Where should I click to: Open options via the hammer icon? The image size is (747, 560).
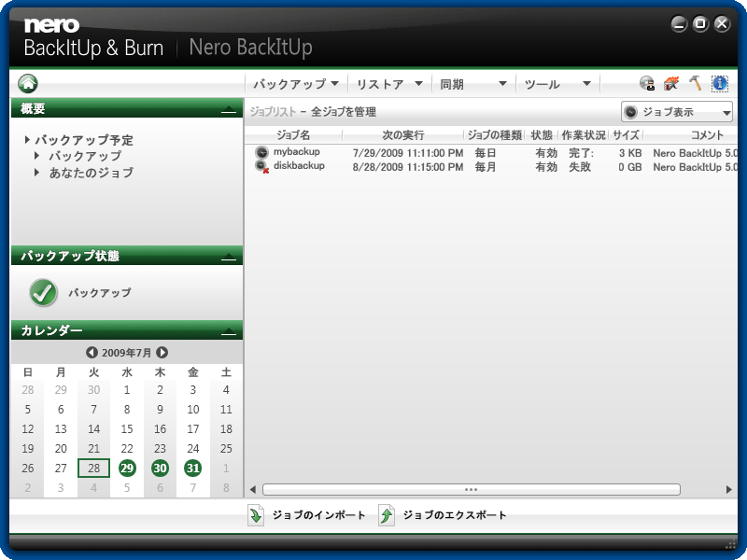695,83
